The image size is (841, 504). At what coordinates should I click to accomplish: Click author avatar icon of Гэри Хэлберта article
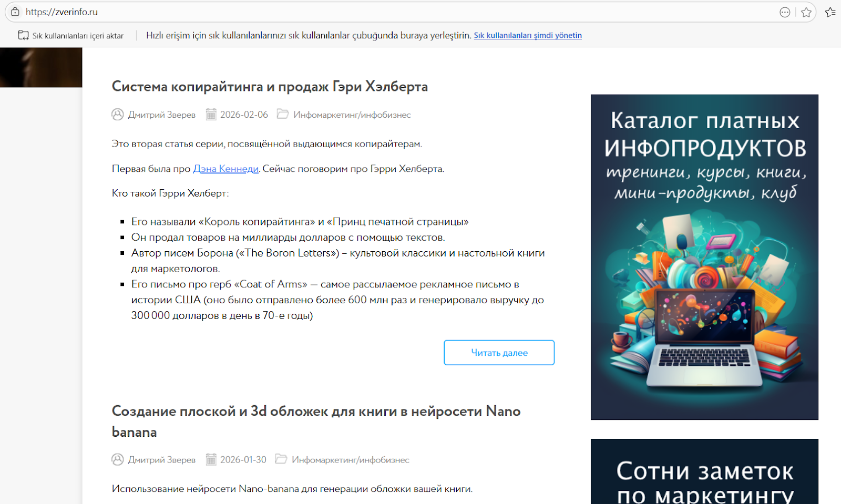pos(118,114)
